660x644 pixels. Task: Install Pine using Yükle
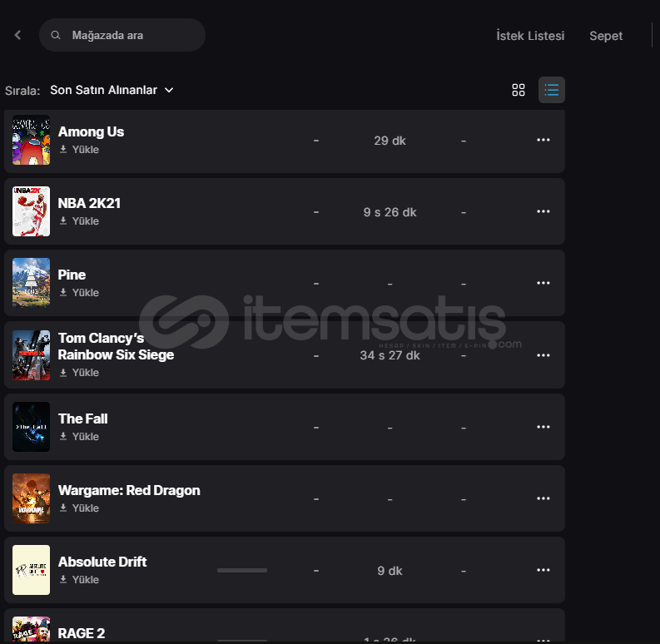[x=79, y=293]
